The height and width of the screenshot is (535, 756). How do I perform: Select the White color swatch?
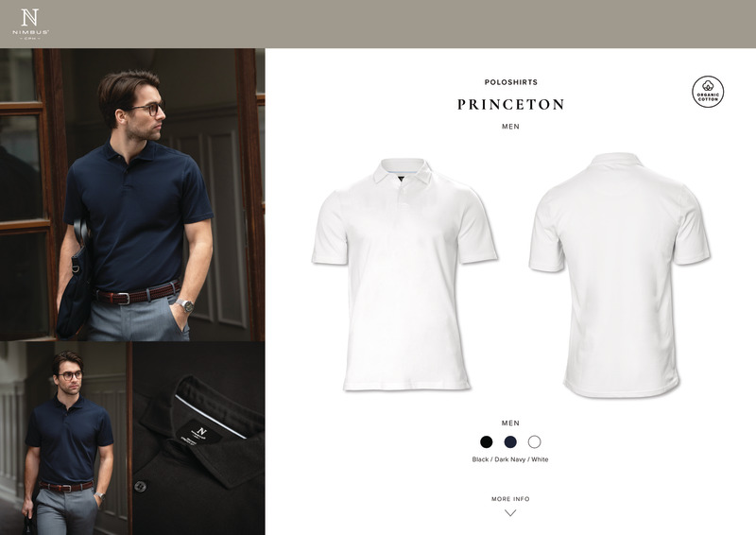tap(534, 441)
